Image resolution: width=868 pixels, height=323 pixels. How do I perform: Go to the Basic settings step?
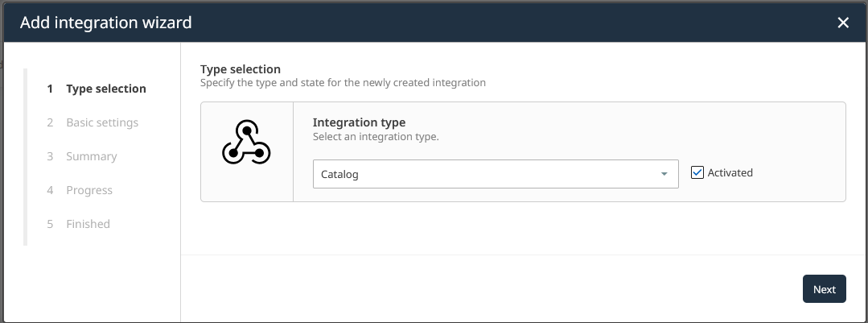coord(102,122)
